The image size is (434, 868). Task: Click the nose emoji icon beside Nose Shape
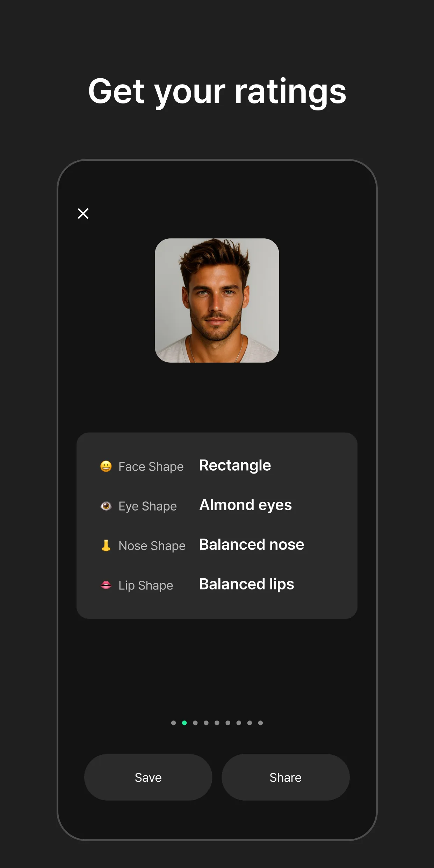tap(106, 545)
